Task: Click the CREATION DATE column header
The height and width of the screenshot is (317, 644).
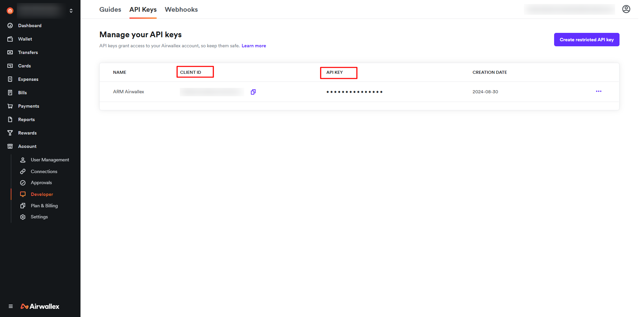Action: [x=490, y=72]
